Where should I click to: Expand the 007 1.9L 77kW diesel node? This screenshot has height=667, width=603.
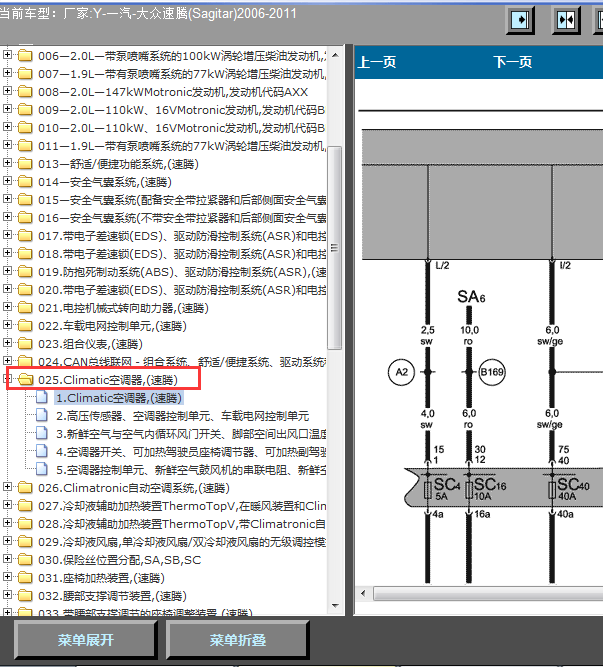(x=7, y=73)
